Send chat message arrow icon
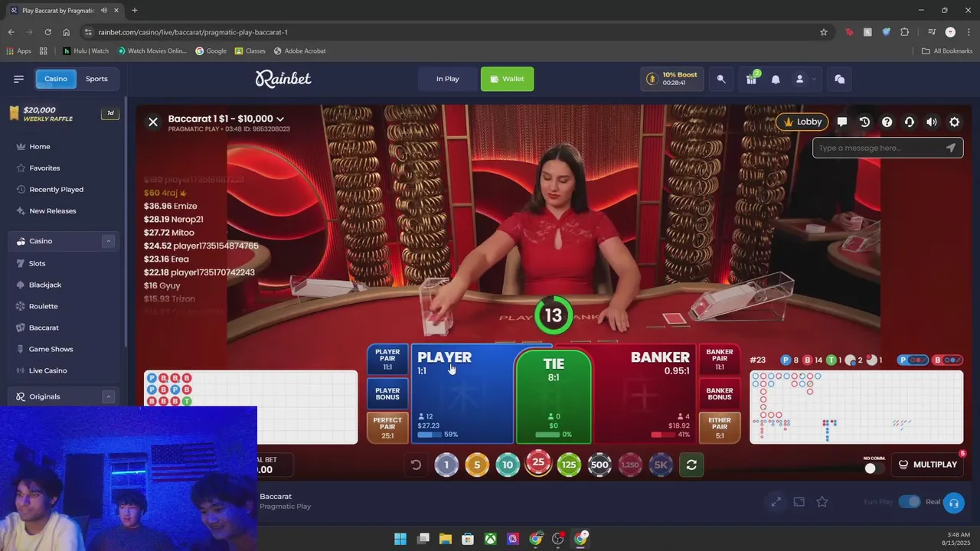The width and height of the screenshot is (980, 551). tap(951, 148)
